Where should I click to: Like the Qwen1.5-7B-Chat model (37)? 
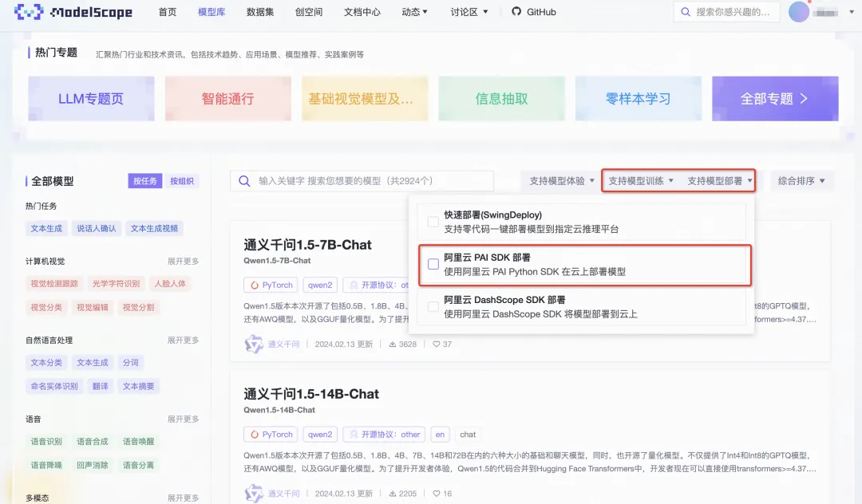click(x=437, y=345)
